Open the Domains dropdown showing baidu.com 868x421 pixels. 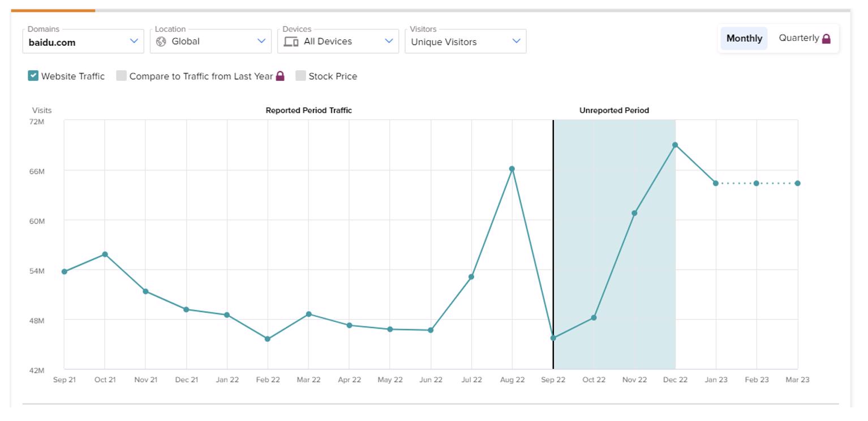click(83, 42)
